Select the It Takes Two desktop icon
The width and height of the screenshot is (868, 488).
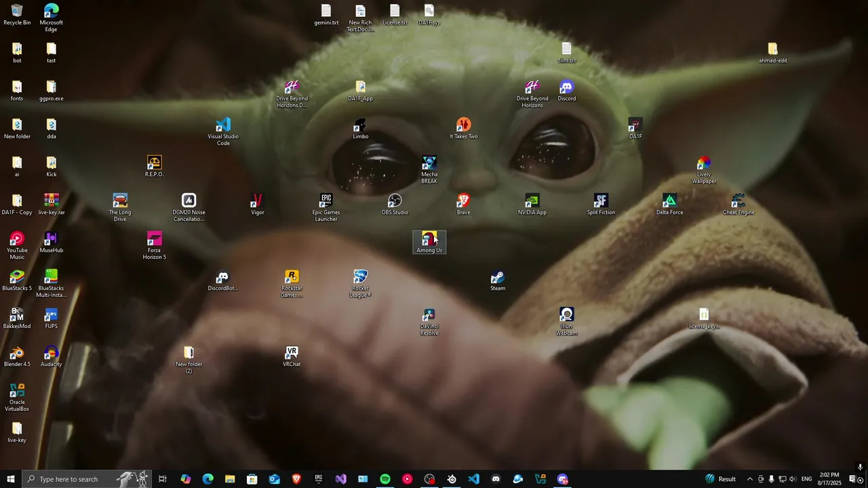464,129
